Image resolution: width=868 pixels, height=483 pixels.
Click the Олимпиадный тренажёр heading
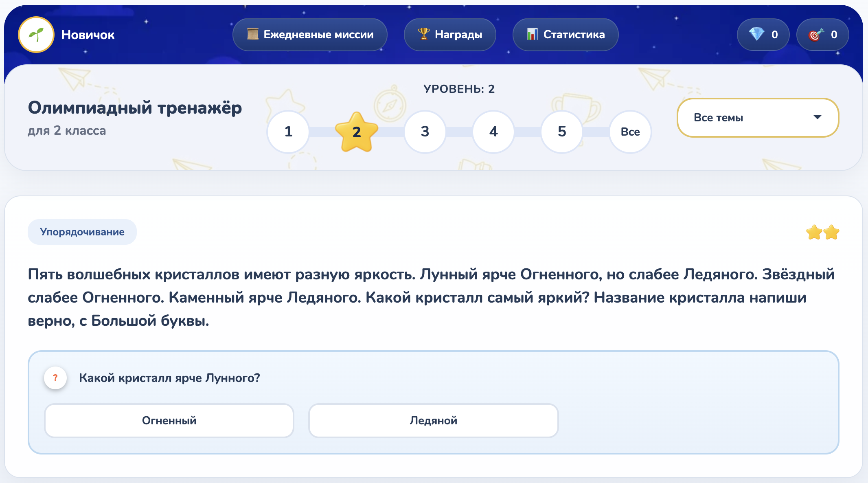pos(135,108)
